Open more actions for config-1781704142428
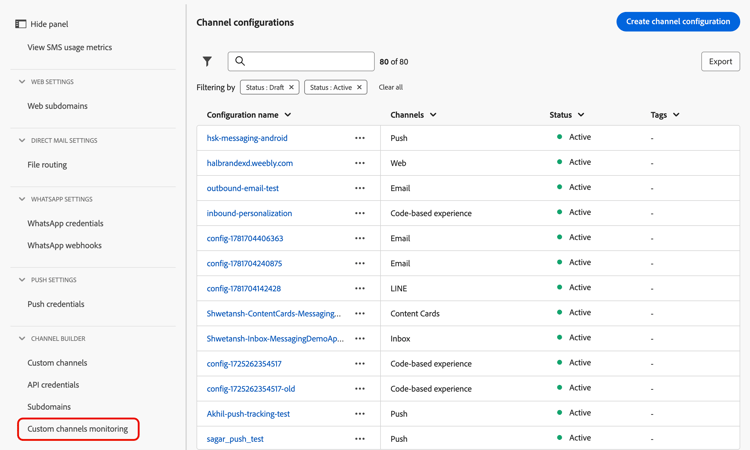This screenshot has height=450, width=750. (360, 288)
